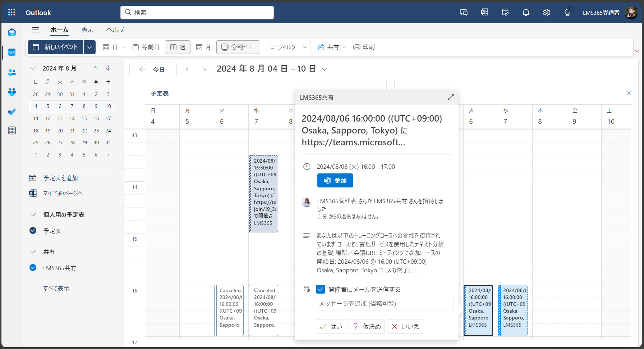
Task: Go to next week
Action: pos(204,69)
